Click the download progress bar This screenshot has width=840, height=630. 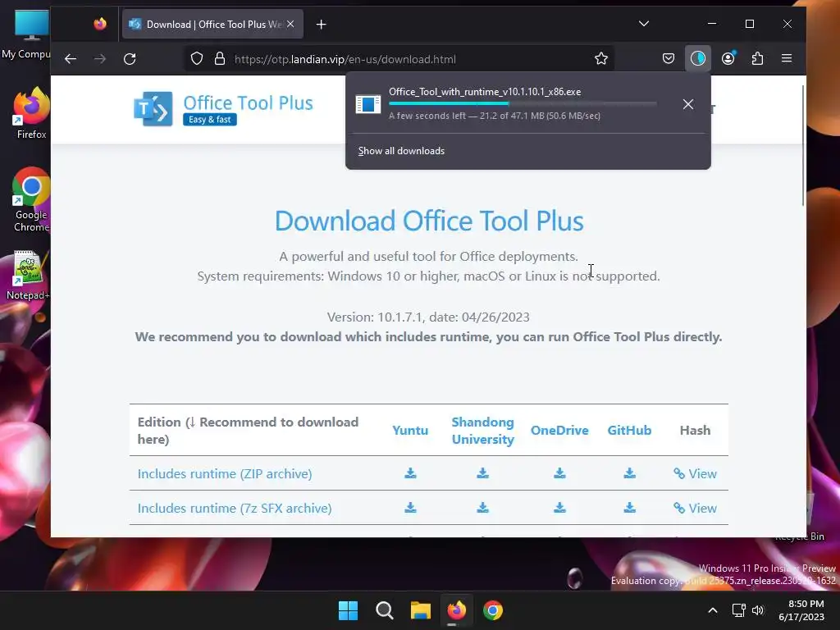click(x=523, y=103)
